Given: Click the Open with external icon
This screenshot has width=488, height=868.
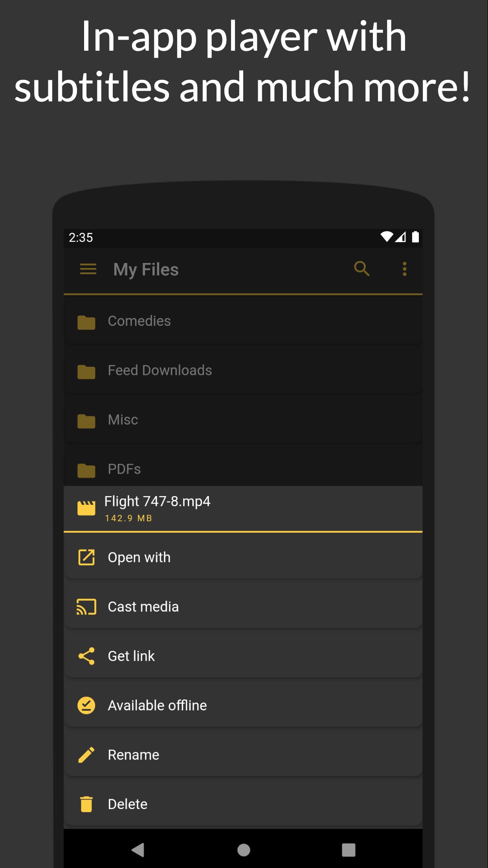Looking at the screenshot, I should point(86,557).
